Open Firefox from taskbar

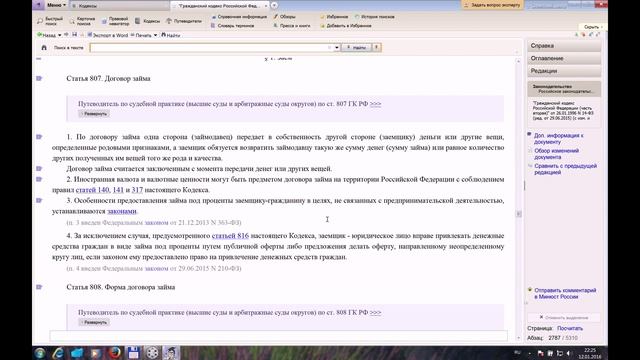click(115, 353)
